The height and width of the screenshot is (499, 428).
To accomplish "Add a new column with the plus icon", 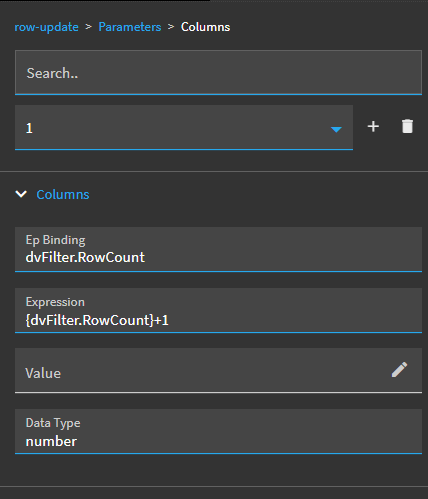I will 373,127.
